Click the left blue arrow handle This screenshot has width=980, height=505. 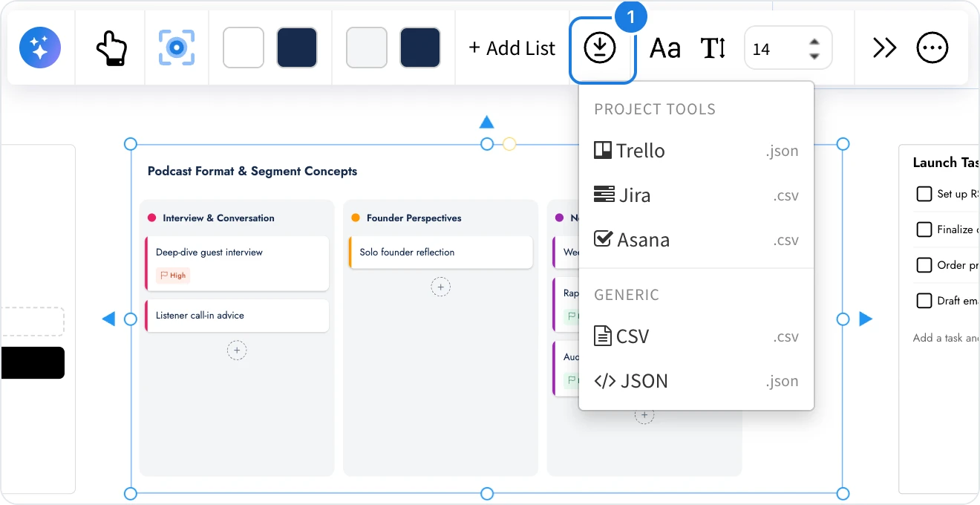(108, 319)
